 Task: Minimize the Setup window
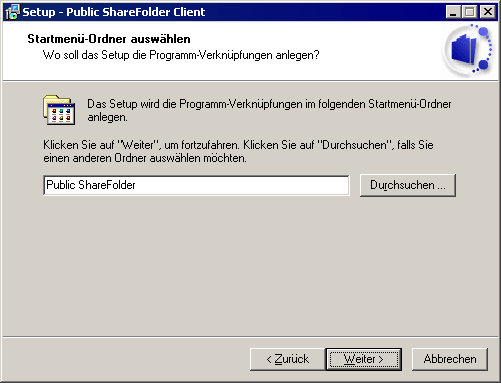click(453, 12)
